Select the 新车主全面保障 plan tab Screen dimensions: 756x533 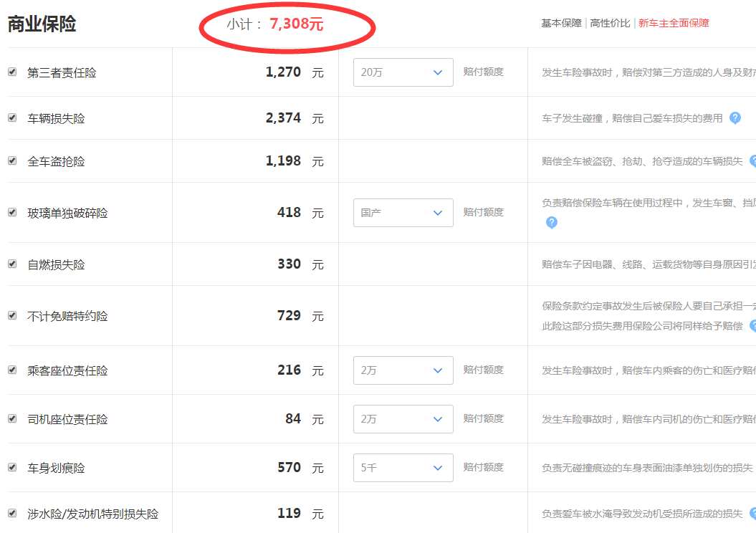point(674,23)
